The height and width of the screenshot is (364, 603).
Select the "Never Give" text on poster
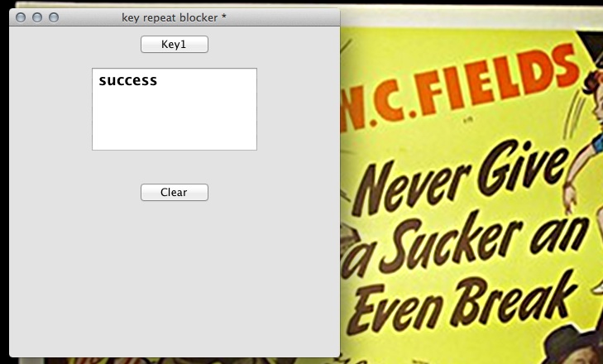[462, 178]
